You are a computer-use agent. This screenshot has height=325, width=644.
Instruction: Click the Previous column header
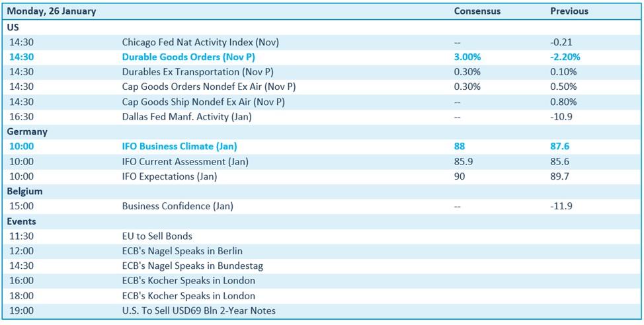point(569,11)
